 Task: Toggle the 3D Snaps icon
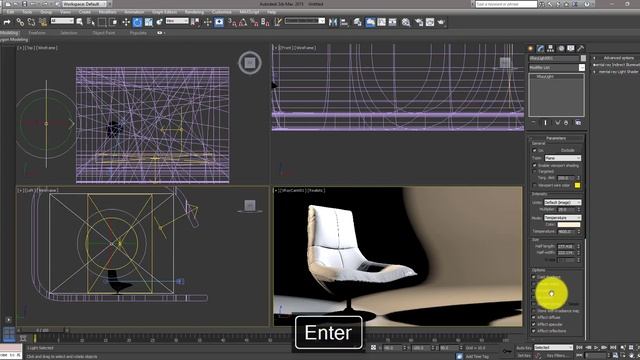coord(232,22)
